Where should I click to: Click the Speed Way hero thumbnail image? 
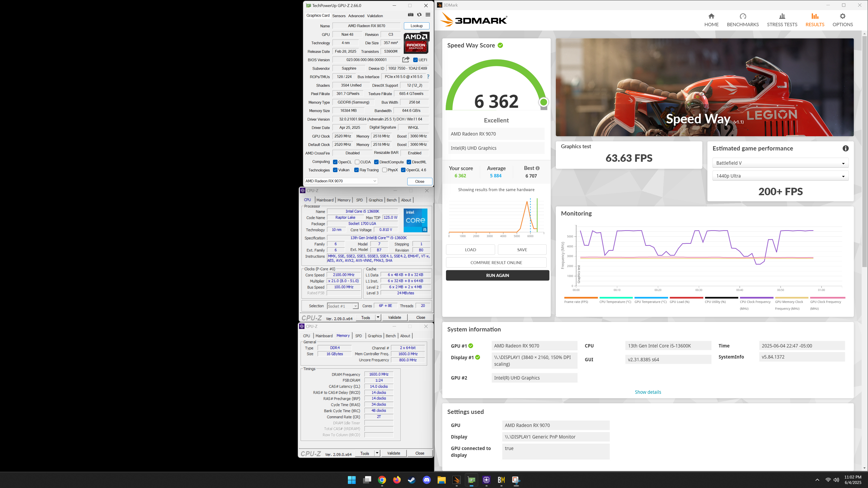705,87
